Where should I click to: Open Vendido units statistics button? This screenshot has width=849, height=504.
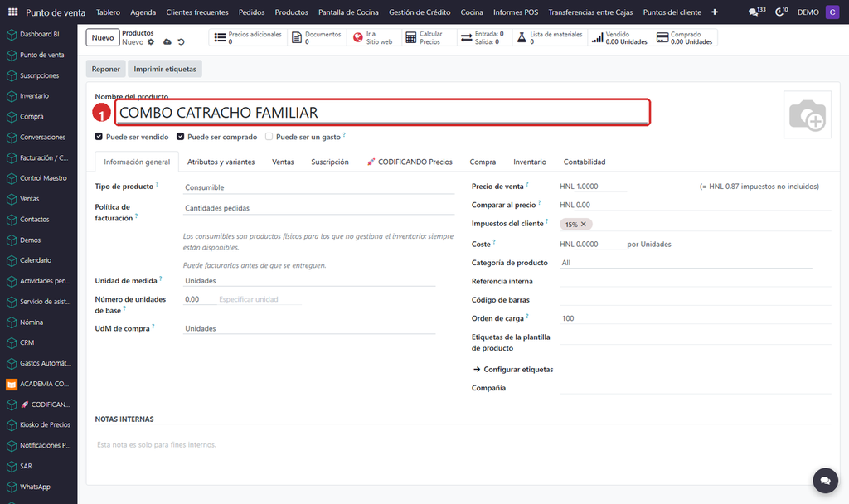[620, 37]
